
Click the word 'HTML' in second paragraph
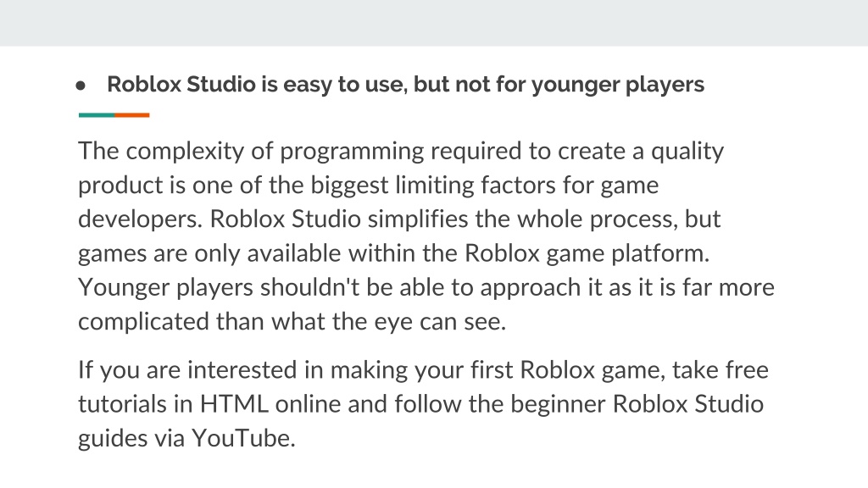234,403
